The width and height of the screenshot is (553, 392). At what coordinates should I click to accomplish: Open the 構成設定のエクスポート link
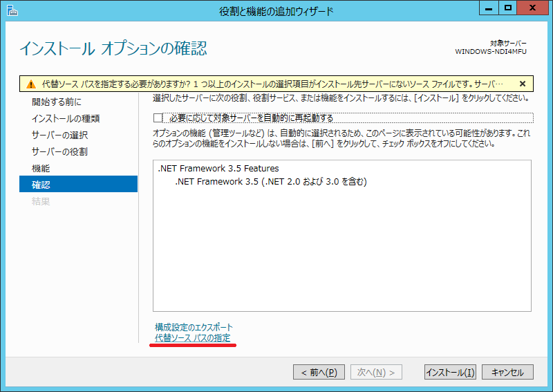click(194, 327)
